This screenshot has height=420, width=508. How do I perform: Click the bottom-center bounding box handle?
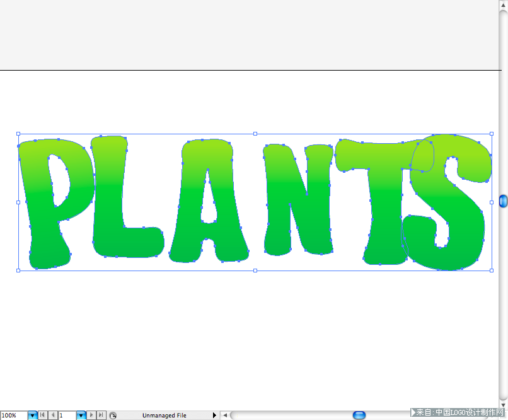coord(255,271)
